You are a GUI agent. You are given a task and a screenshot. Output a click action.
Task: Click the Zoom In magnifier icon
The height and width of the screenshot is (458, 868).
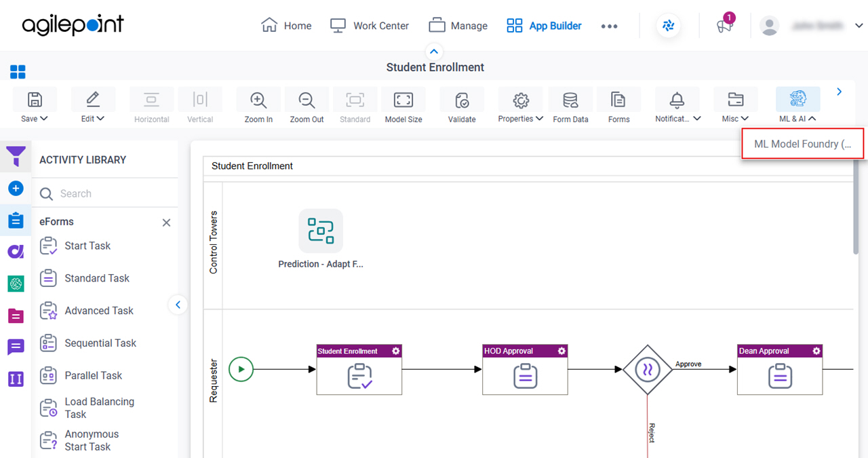click(258, 100)
